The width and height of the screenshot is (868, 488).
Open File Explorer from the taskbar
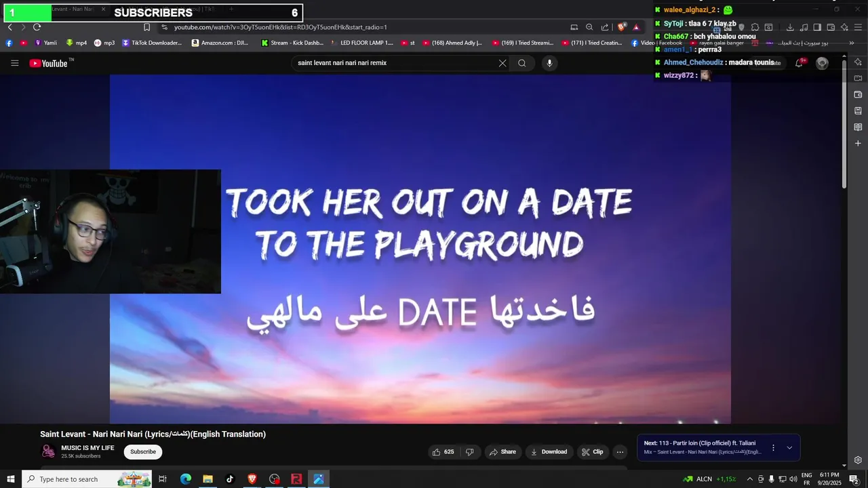(208, 479)
